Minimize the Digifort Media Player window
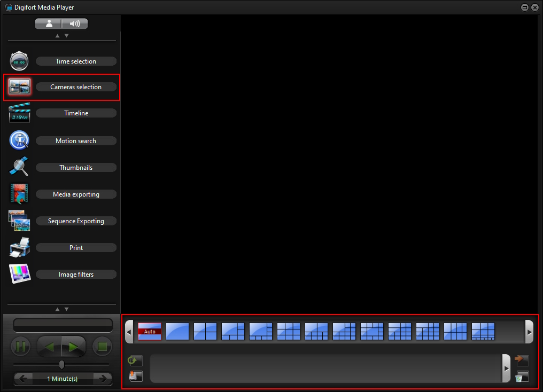 [x=525, y=7]
